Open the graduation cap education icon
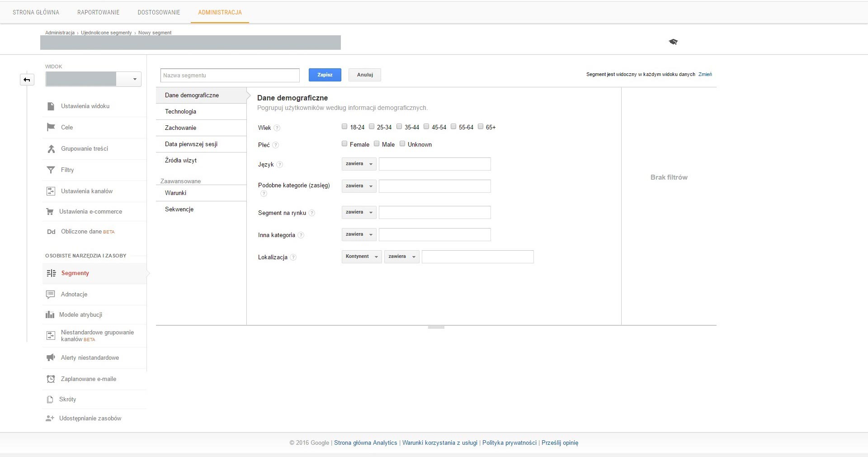 pyautogui.click(x=673, y=42)
